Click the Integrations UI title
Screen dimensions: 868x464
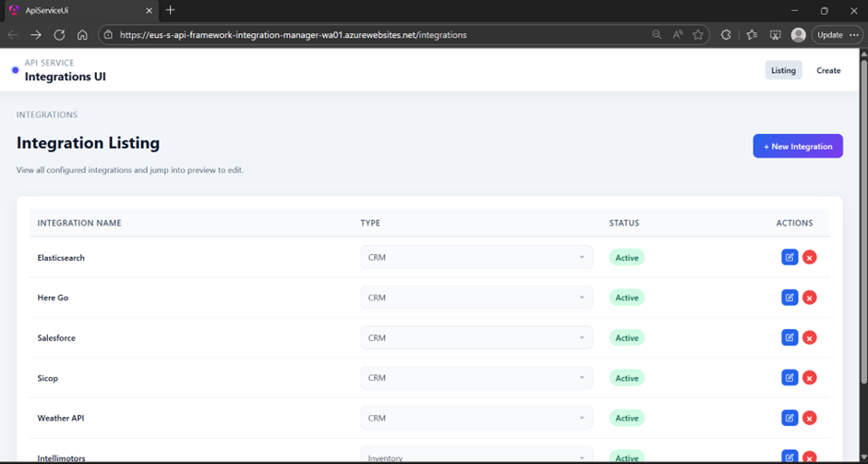(66, 77)
